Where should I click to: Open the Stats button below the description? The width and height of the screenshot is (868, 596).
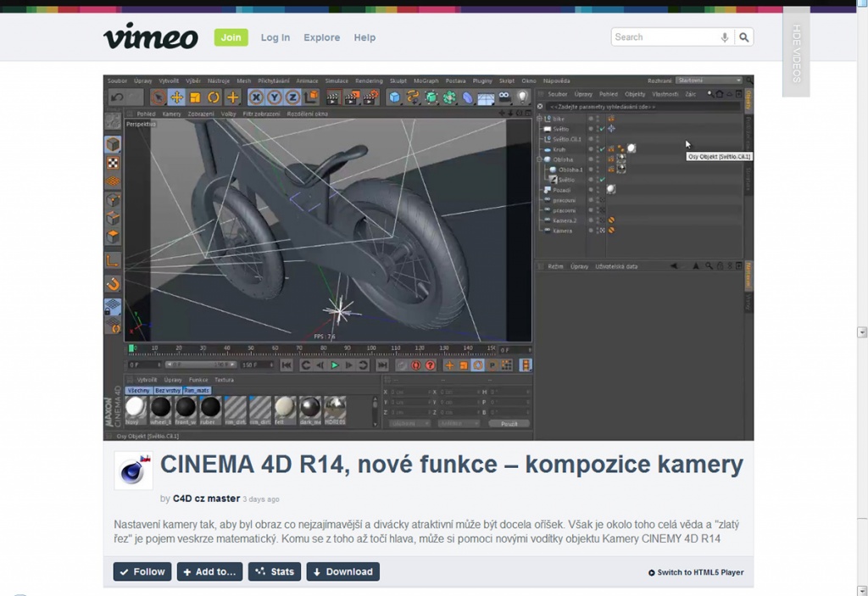(x=275, y=571)
